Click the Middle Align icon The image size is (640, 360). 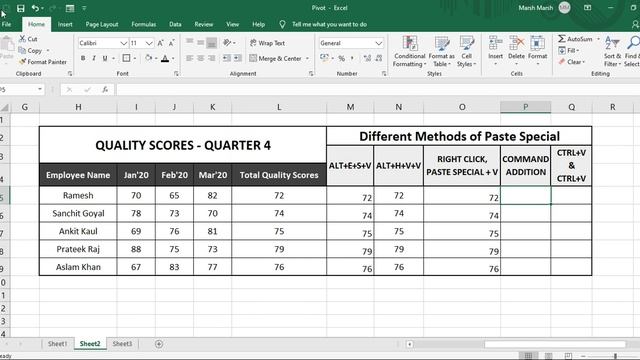coord(200,42)
